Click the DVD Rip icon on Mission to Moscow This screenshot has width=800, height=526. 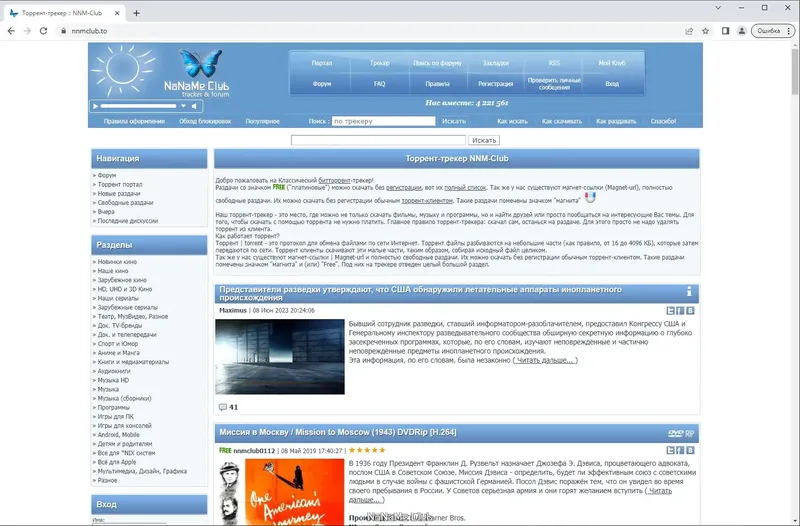681,433
